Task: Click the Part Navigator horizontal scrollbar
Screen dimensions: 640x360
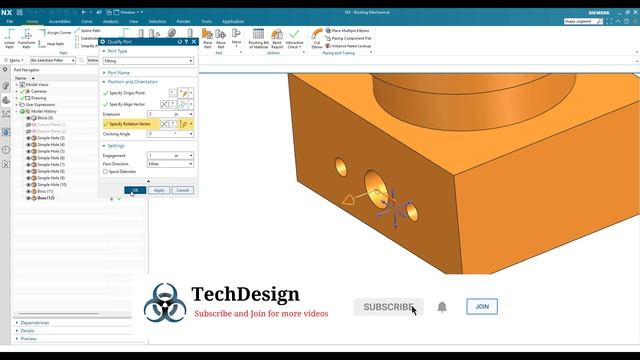Action: tap(58, 313)
